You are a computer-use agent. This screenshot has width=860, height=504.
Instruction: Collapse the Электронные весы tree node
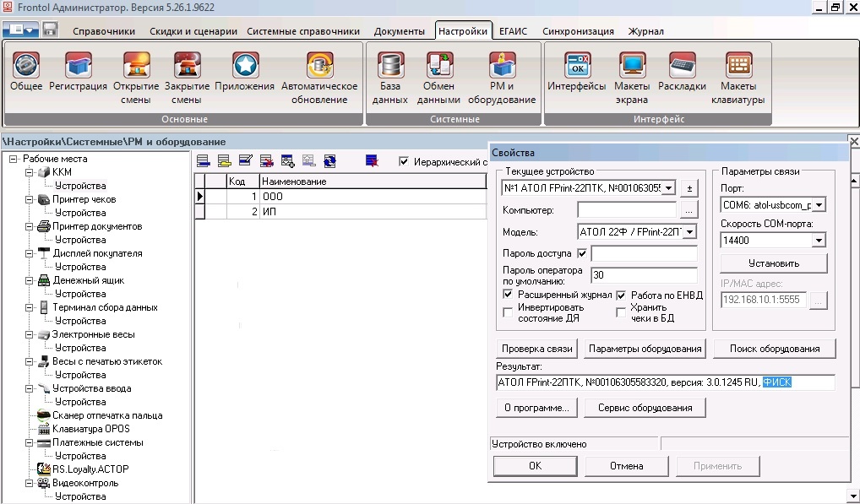[x=29, y=334]
